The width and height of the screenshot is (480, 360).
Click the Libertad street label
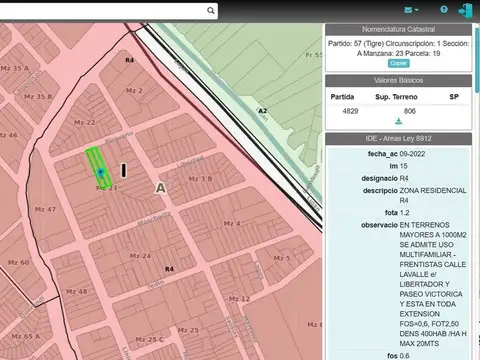coord(190,162)
